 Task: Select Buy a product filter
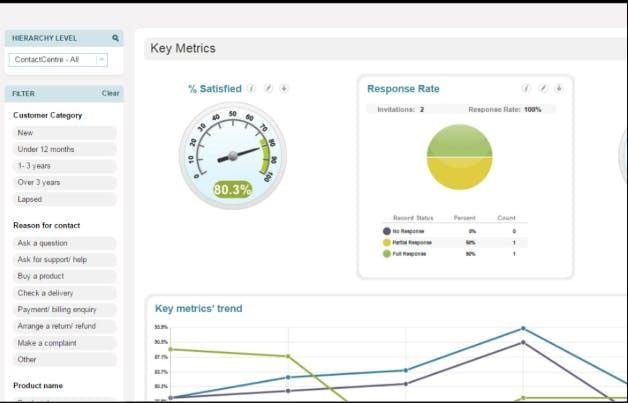click(x=64, y=276)
